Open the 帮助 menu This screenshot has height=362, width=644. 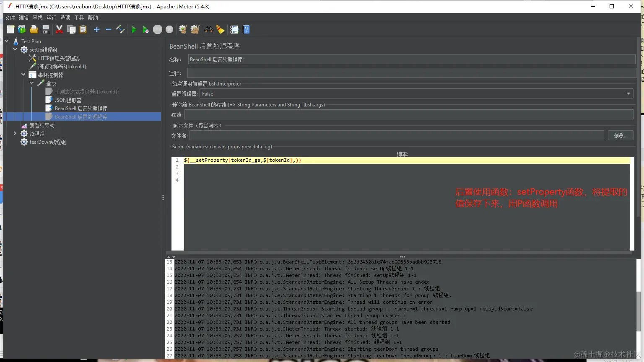point(93,18)
